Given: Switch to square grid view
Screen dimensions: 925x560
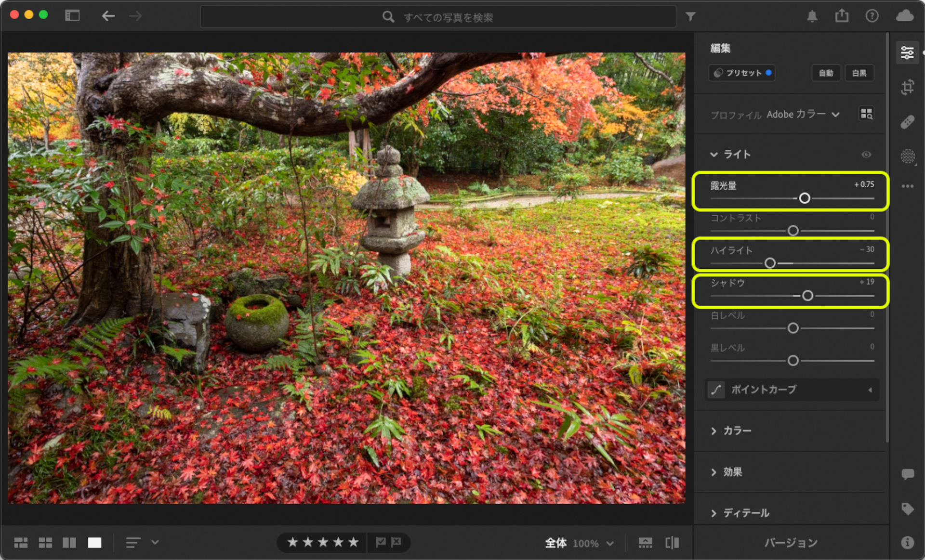Looking at the screenshot, I should [x=45, y=543].
